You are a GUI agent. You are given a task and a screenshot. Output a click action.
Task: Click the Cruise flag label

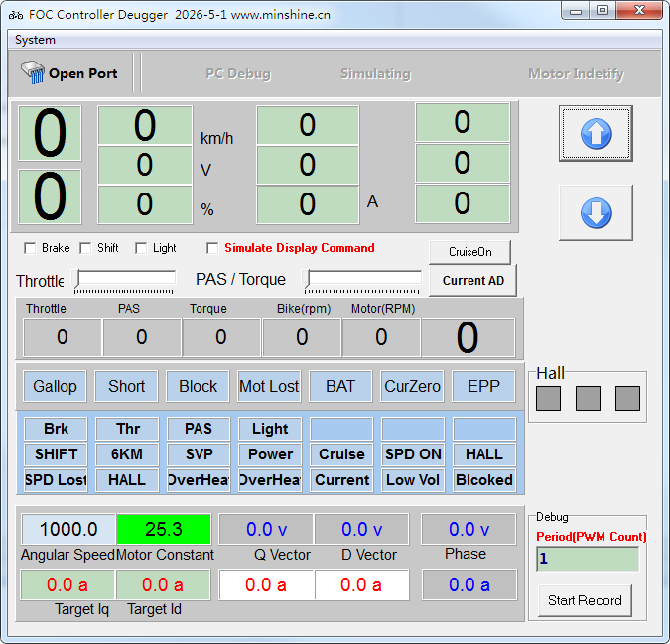click(341, 453)
